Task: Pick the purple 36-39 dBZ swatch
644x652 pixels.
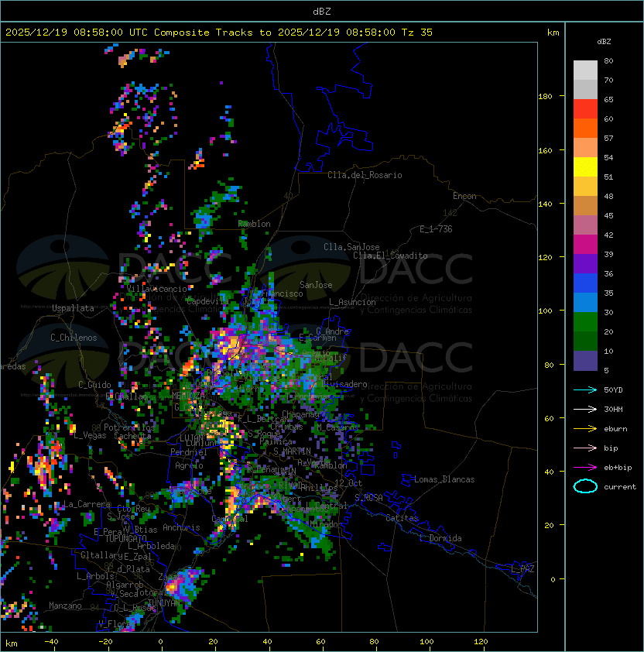Action: point(585,263)
